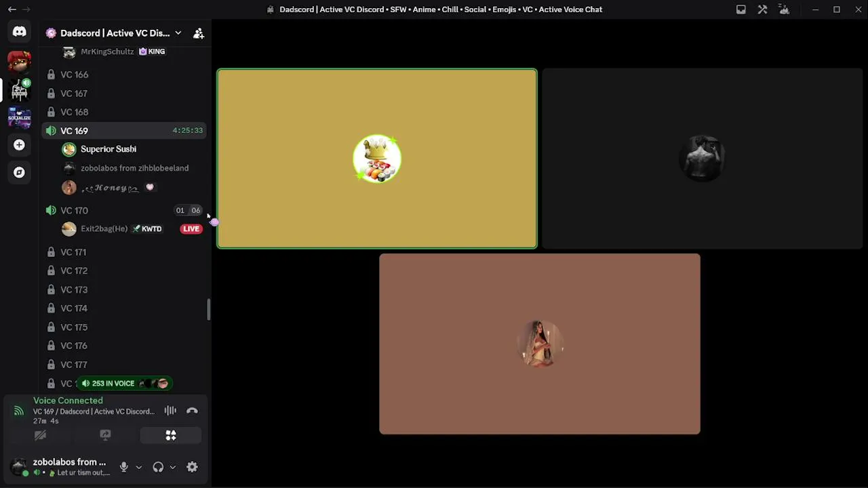Click the KING server tag badge
This screenshot has height=488, width=868.
[x=152, y=52]
